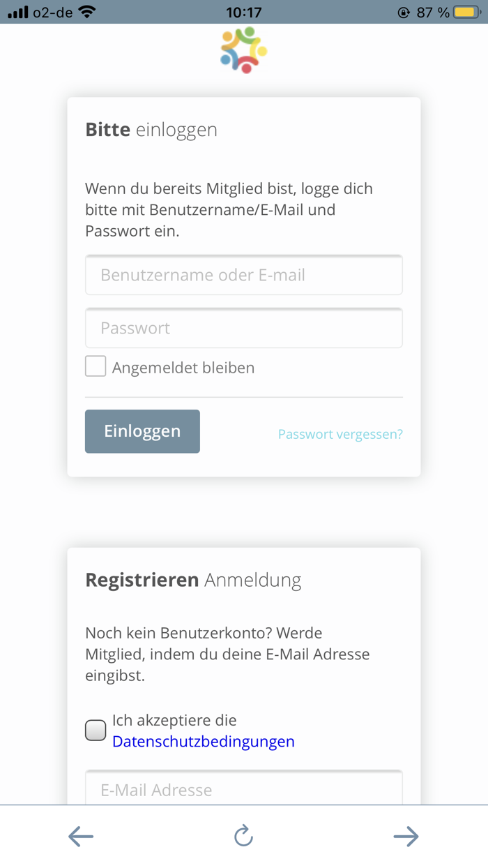Viewport: 488px width, 868px height.
Task: Tap the orientation lock icon
Action: 405,11
